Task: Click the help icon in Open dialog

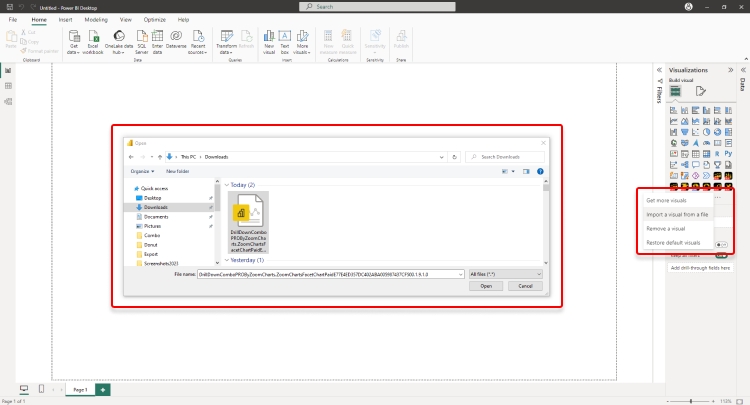Action: (540, 172)
